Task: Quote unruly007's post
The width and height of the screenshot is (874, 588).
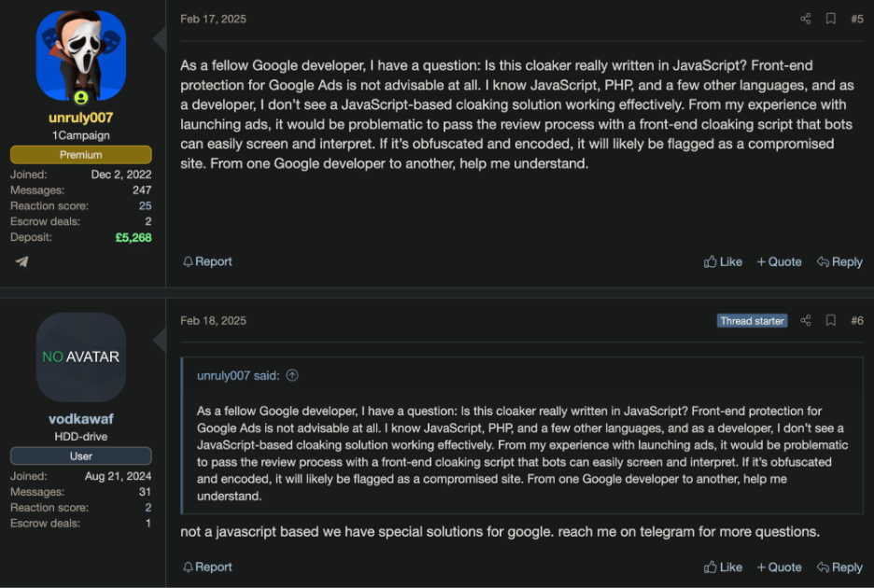Action: (779, 262)
